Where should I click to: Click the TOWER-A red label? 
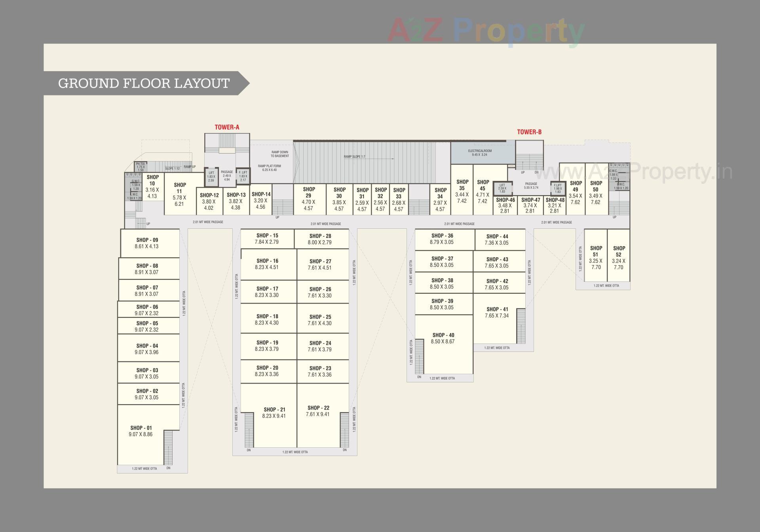[226, 127]
